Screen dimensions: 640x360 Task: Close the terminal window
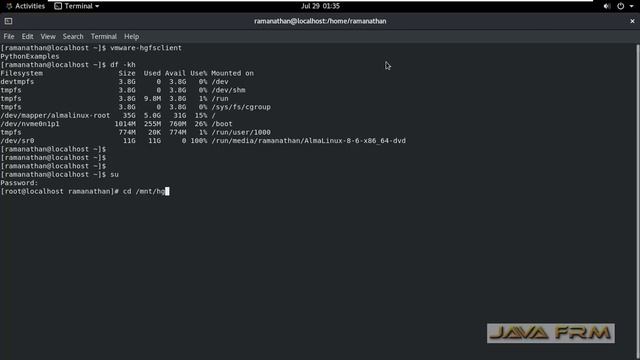pos(632,21)
